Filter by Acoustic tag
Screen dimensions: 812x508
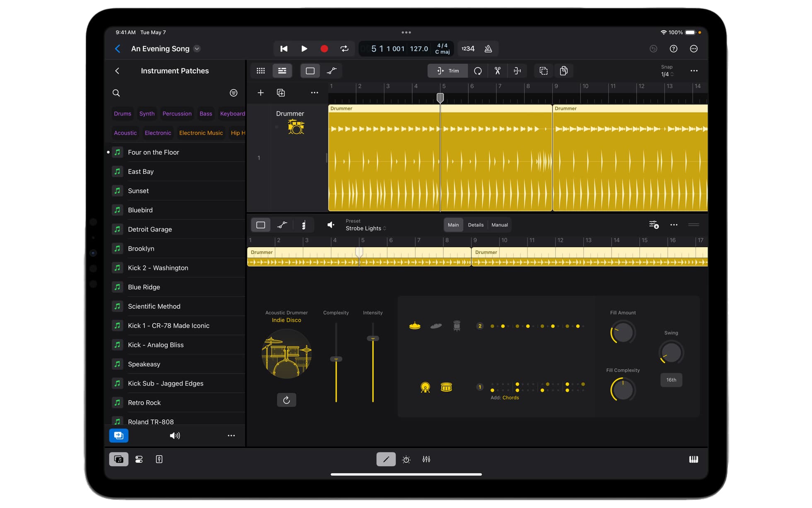coord(125,133)
